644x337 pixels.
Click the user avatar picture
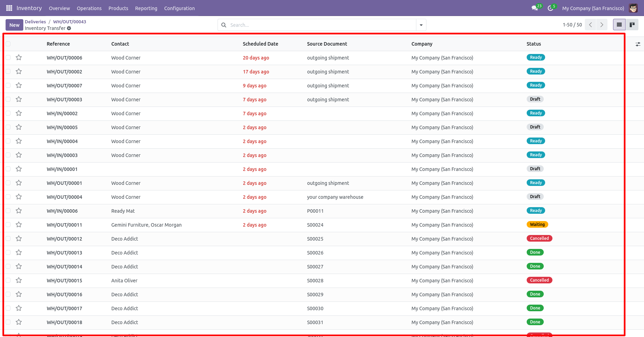(633, 8)
